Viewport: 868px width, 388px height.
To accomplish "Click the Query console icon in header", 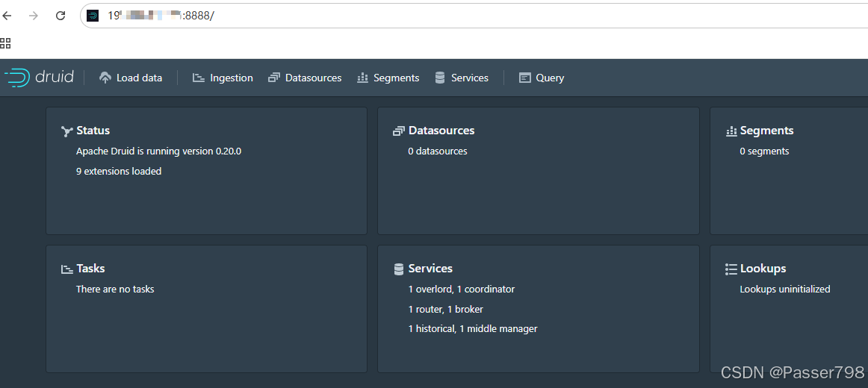I will (x=525, y=78).
